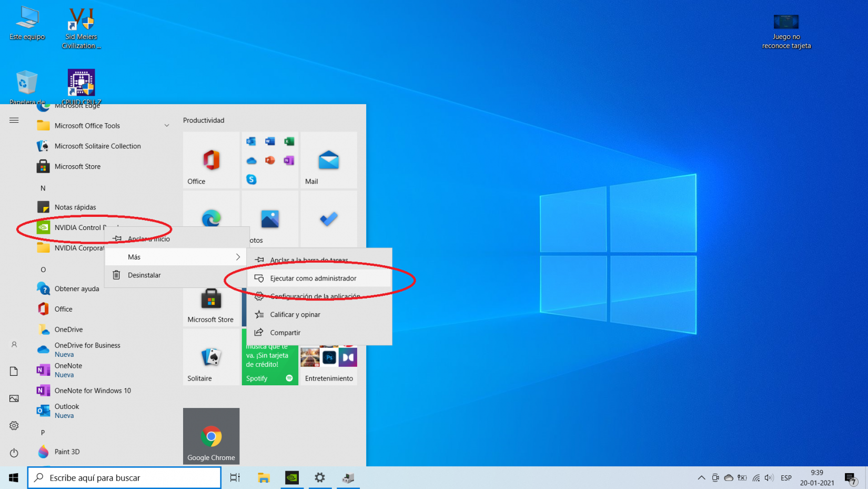
Task: Open Task View on the taskbar
Action: [x=235, y=478]
